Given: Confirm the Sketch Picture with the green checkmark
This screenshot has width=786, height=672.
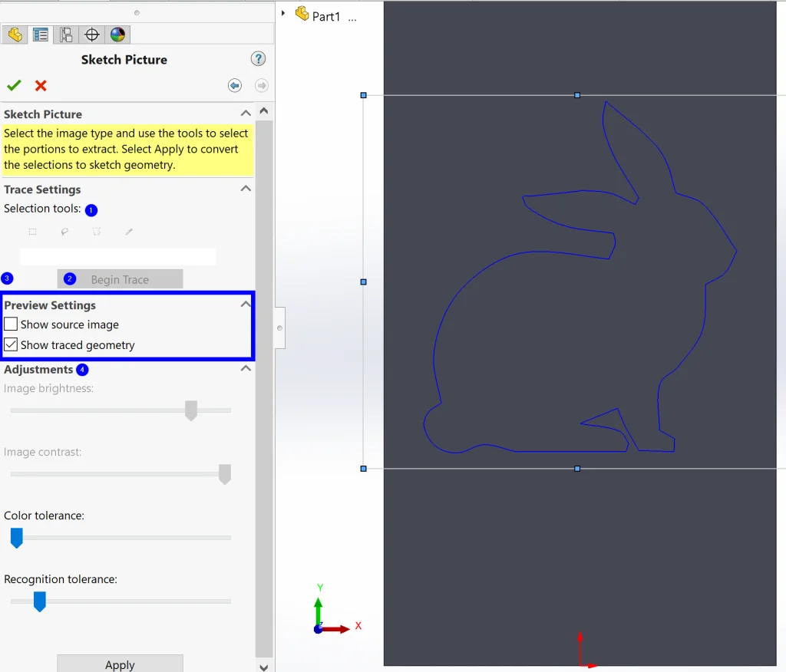Looking at the screenshot, I should point(14,85).
